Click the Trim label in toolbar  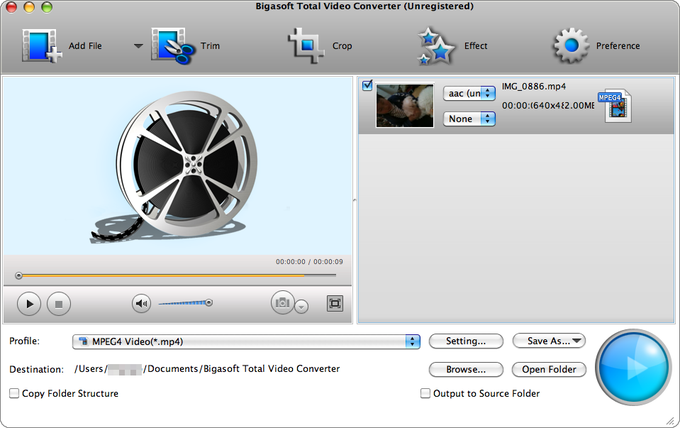pyautogui.click(x=210, y=46)
